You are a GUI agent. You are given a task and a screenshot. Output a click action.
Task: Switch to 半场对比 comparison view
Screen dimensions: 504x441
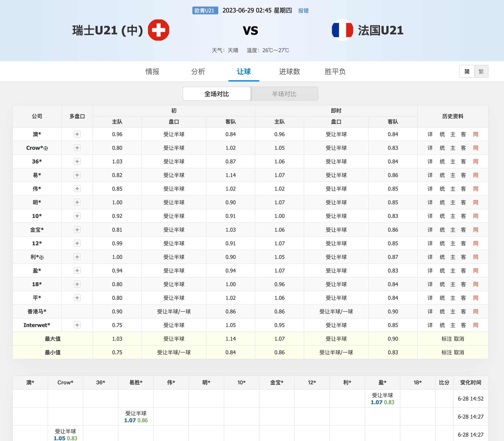click(284, 94)
